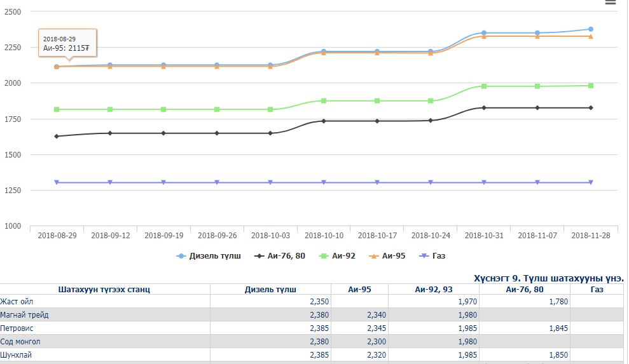This screenshot has width=629, height=364.
Task: Click Аи-95 triangle marker at 2018-10-31
Action: point(484,36)
